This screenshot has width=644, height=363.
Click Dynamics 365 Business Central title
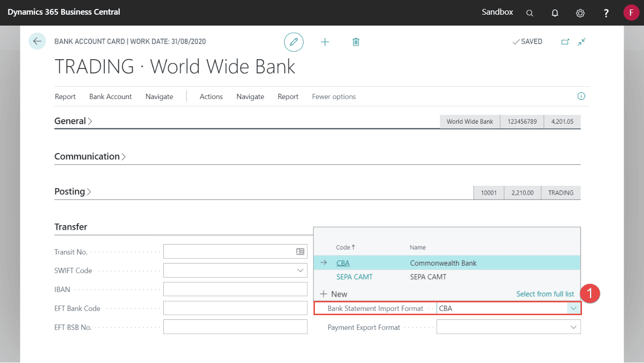point(64,12)
